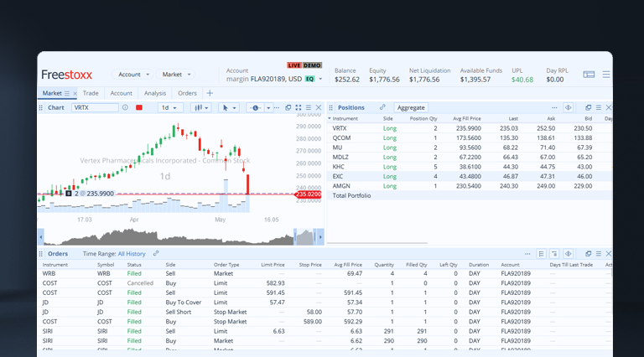The image size is (644, 357).
Task: Switch to the Account workspace tab
Action: tap(121, 93)
